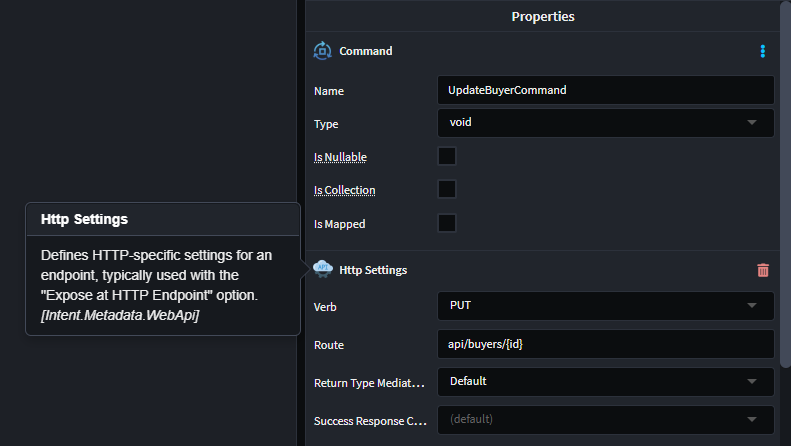Enable the Is Nullable checkbox

(x=447, y=156)
